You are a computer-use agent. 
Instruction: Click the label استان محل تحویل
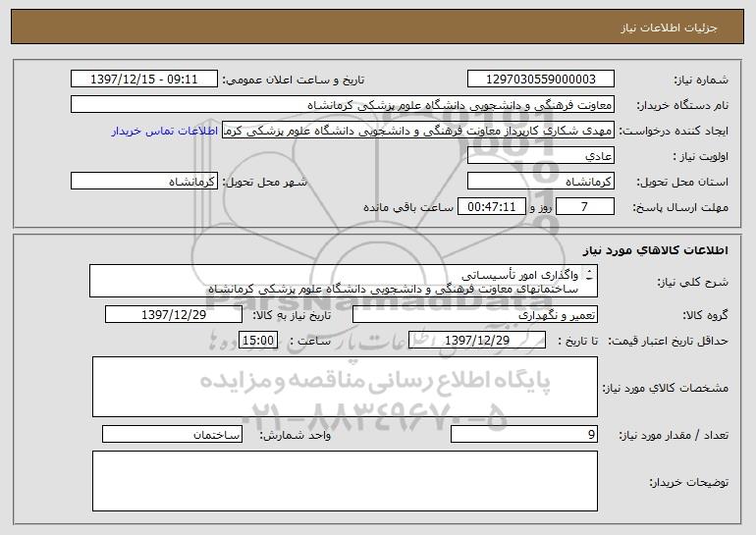click(682, 182)
